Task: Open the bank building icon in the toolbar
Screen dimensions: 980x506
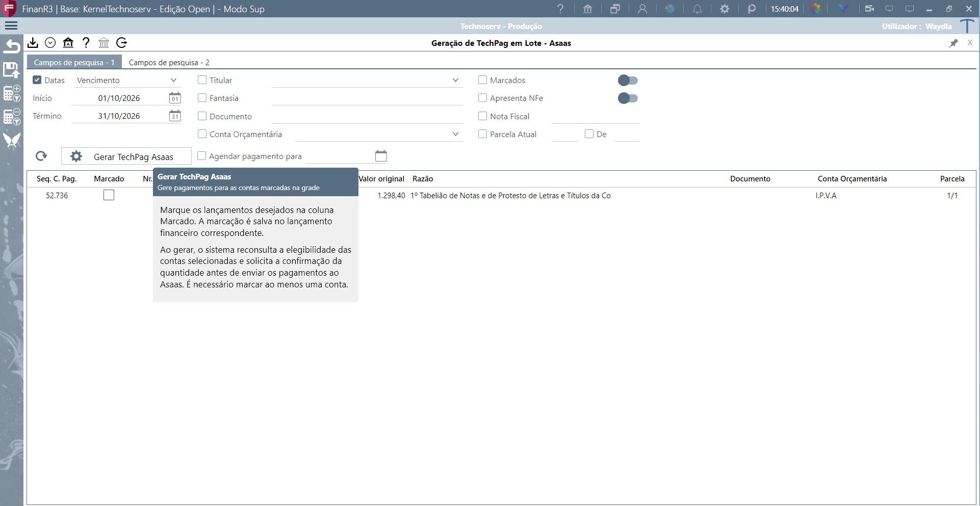Action: [68, 43]
